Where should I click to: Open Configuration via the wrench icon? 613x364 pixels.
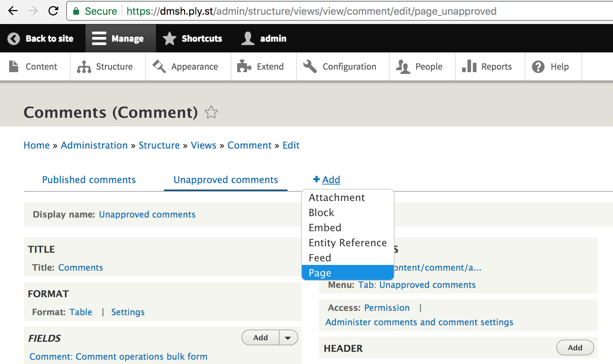(309, 66)
